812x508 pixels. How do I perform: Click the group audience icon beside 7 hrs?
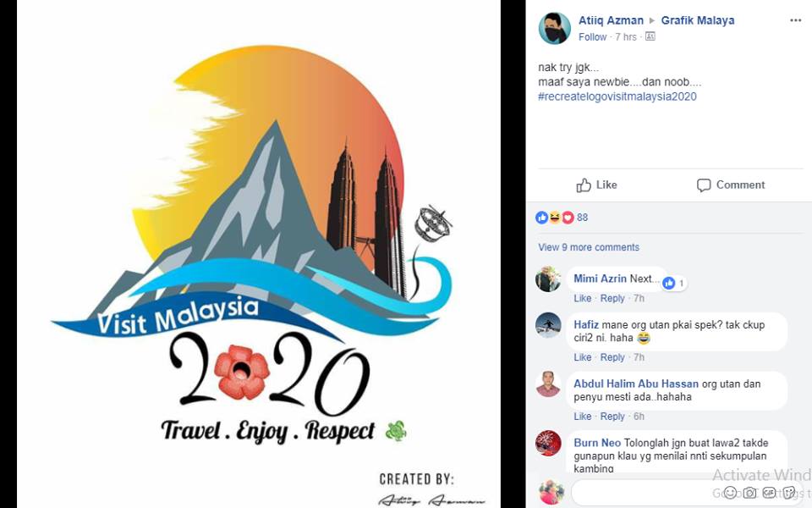click(x=650, y=36)
